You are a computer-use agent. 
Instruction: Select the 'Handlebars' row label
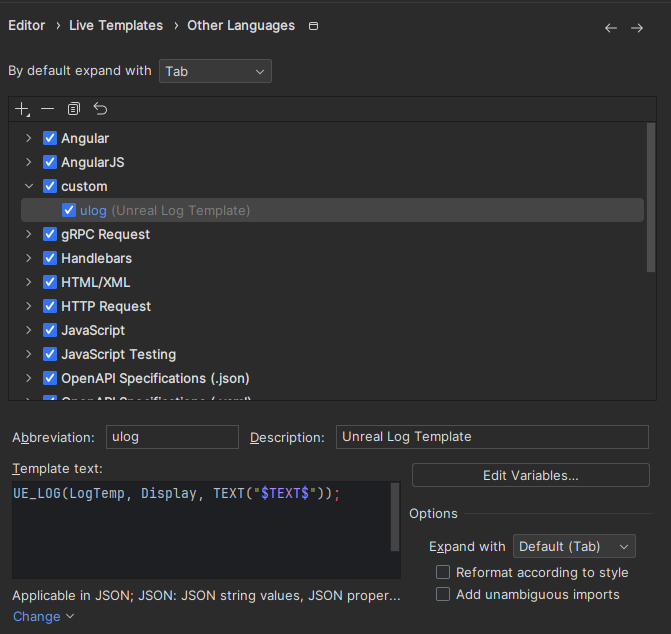coord(96,258)
